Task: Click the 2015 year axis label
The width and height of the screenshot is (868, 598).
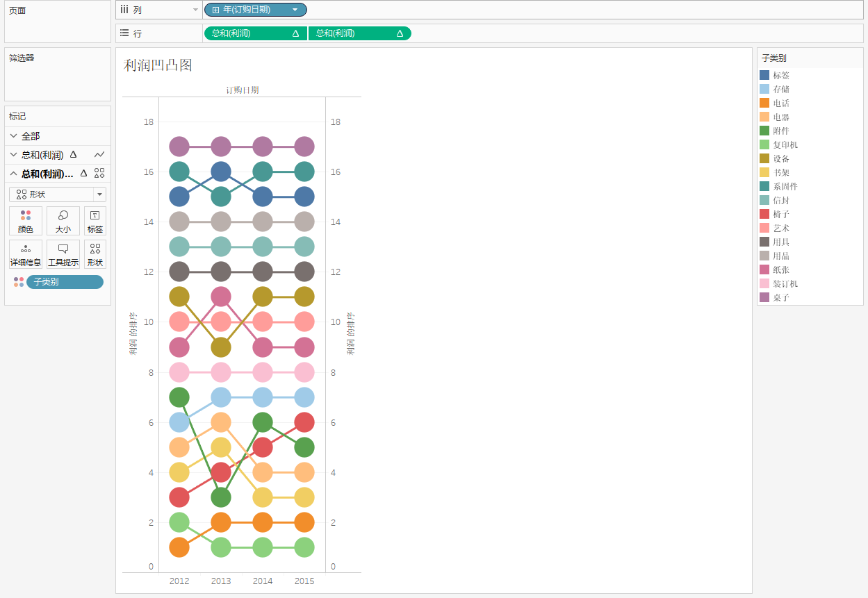Action: click(x=304, y=581)
